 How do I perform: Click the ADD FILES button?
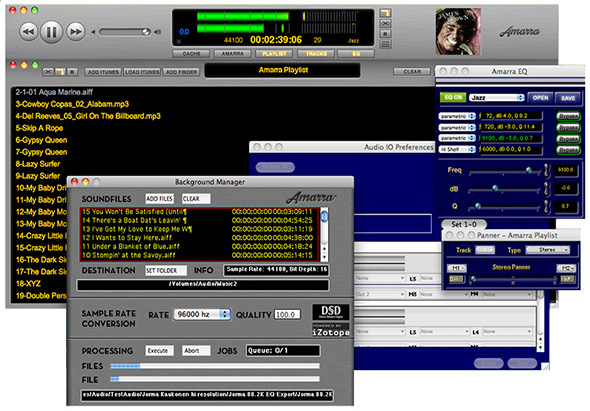pos(159,199)
